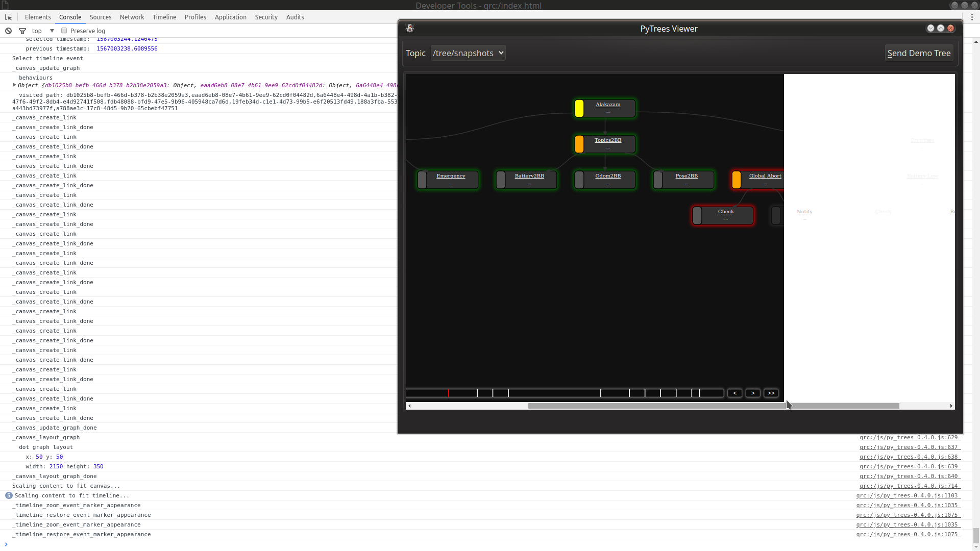The width and height of the screenshot is (980, 551).
Task: Expand the Object entry under behaviours
Action: [x=15, y=85]
